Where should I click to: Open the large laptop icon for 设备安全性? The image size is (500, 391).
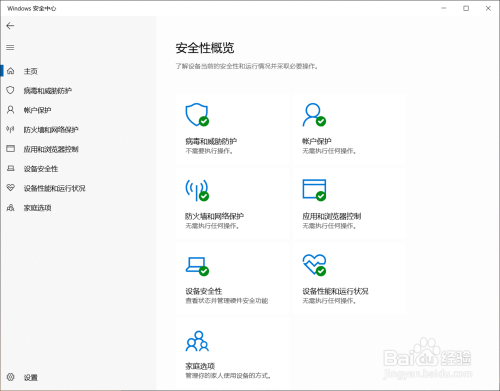click(x=197, y=266)
